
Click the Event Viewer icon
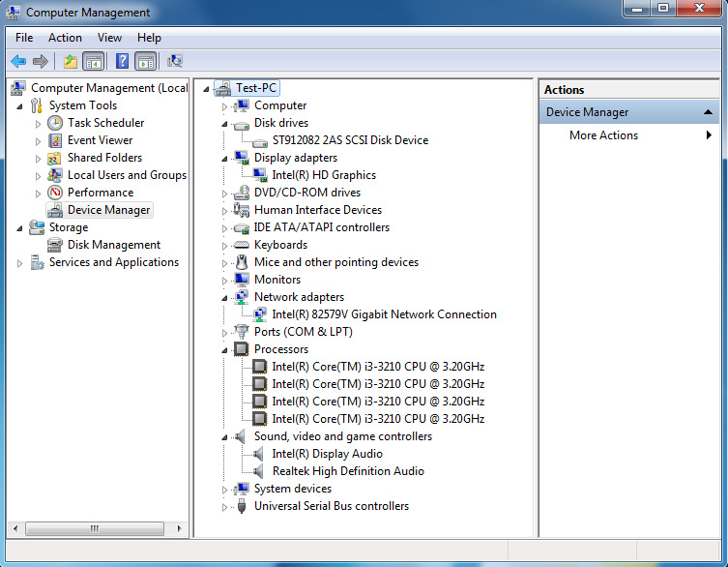click(55, 140)
